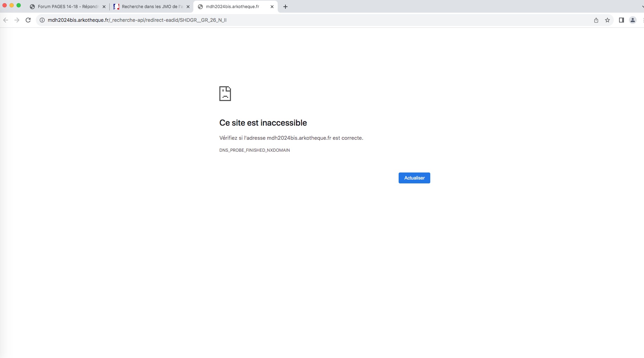Close the mdh2024bis.arkotheque.fr tab
This screenshot has width=644, height=358.
[272, 7]
